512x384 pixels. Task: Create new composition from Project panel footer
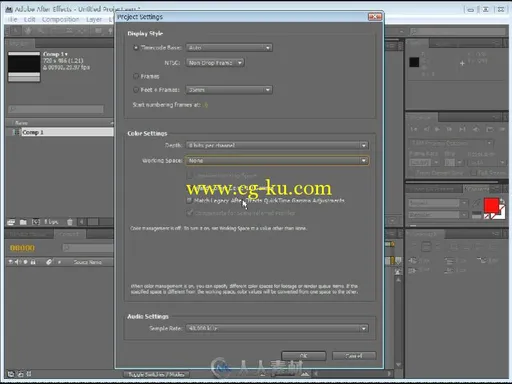(36, 222)
